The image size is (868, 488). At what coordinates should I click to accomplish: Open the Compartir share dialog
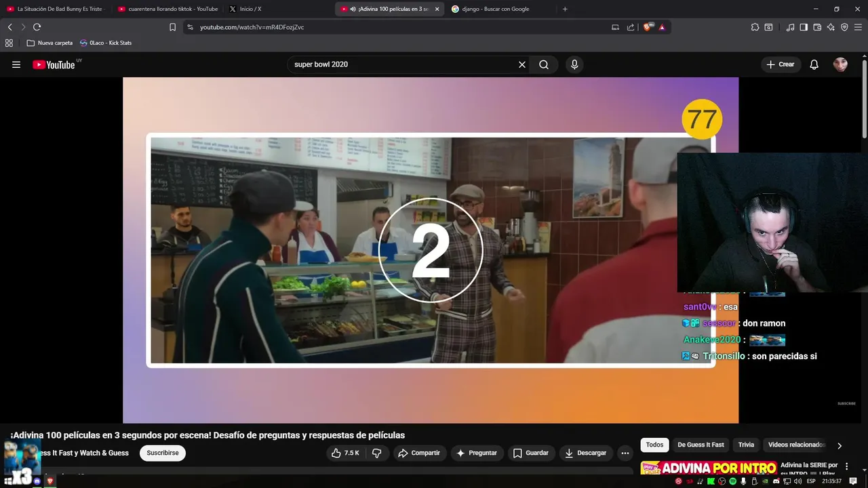[x=419, y=453]
